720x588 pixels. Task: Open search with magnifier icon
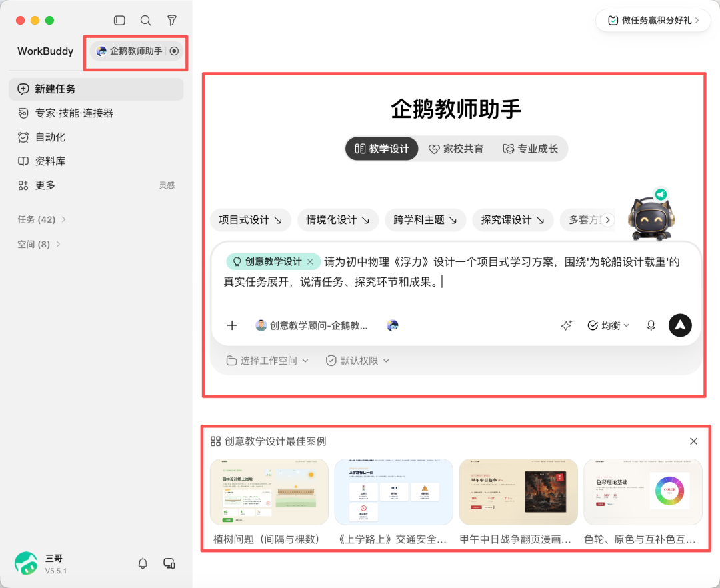[x=145, y=20]
